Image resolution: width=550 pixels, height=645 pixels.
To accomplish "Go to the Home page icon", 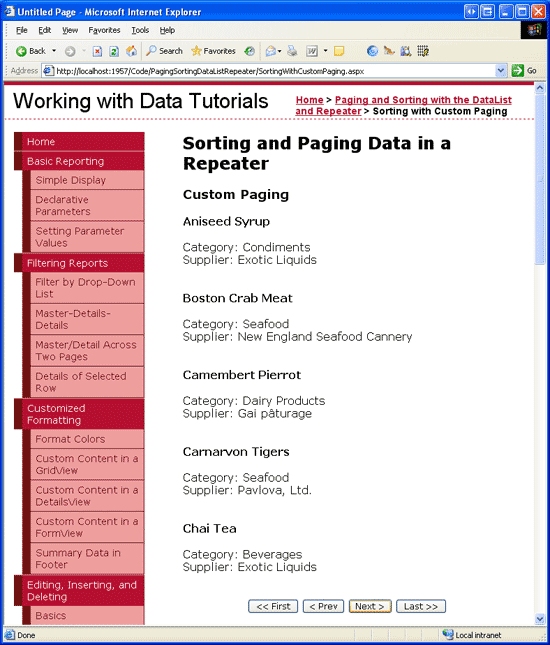I will point(131,51).
